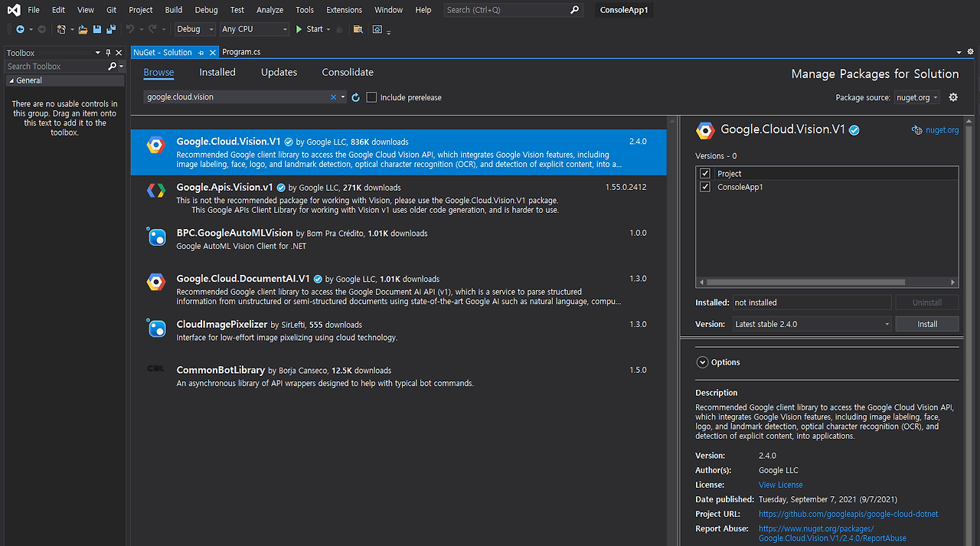Click the Open File folder icon
The height and width of the screenshot is (546, 980).
(83, 29)
